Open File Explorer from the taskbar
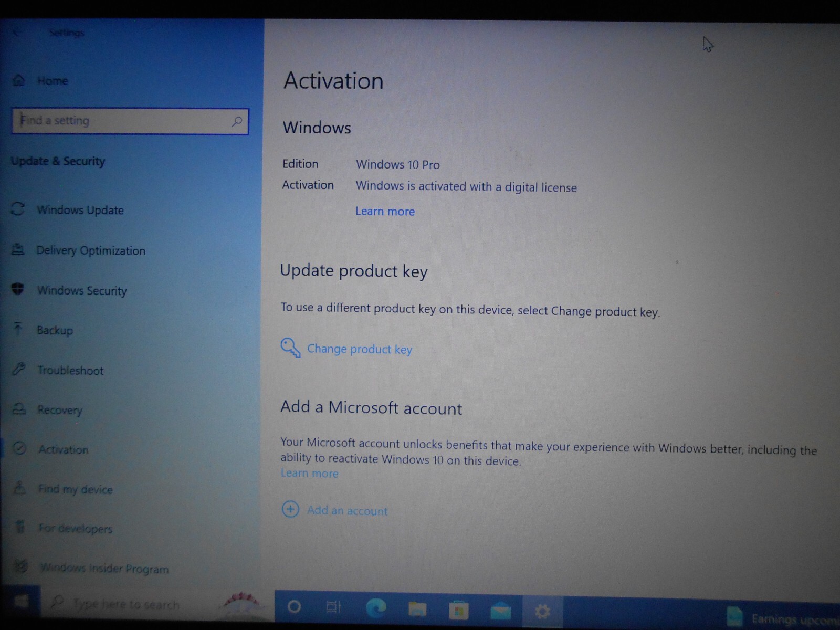Viewport: 840px width, 630px height. 417,609
